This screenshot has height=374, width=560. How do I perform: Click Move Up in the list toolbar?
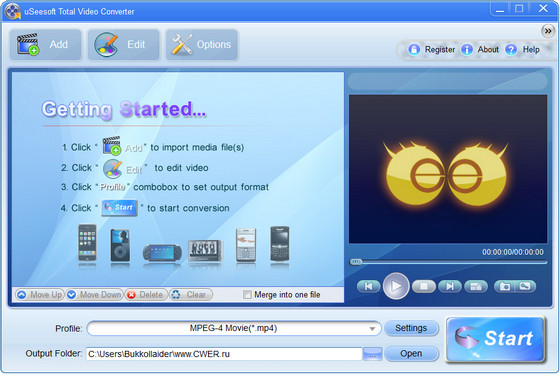click(x=40, y=295)
